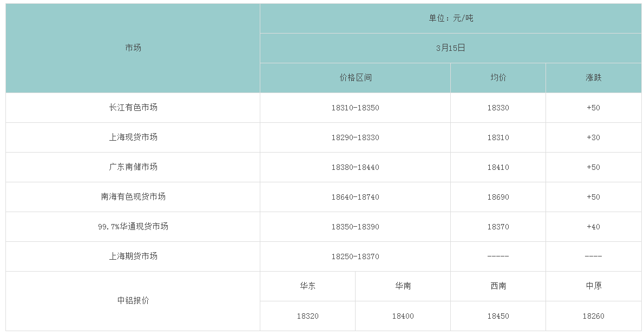Select the 上海现货市场 row label

point(133,137)
